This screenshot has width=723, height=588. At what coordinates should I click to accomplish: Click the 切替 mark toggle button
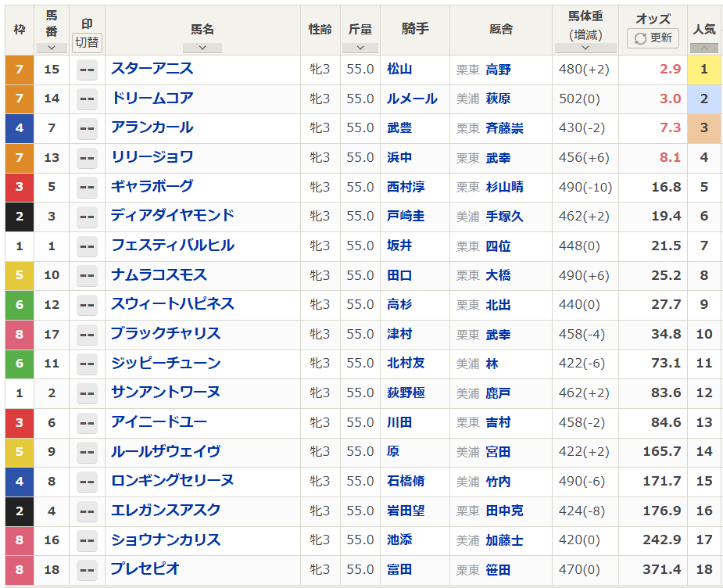point(87,42)
